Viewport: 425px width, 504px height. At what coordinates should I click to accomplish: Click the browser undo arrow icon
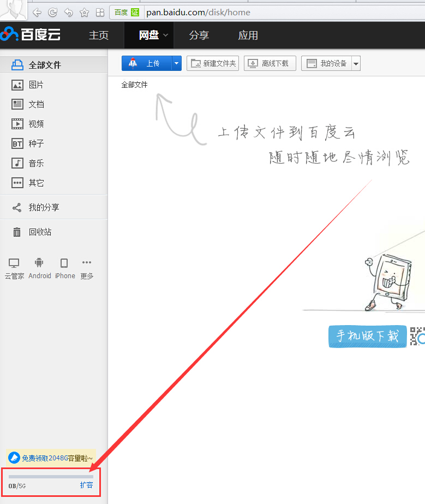[x=69, y=13]
